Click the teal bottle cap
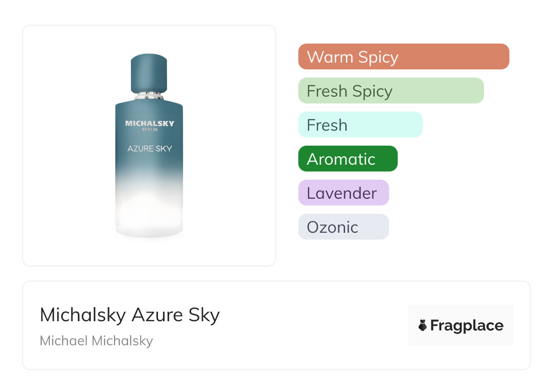This screenshot has width=553, height=392. pyautogui.click(x=149, y=73)
